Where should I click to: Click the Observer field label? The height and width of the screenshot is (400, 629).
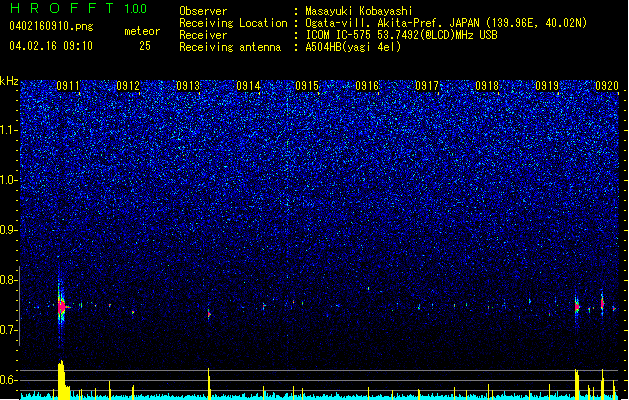point(203,11)
